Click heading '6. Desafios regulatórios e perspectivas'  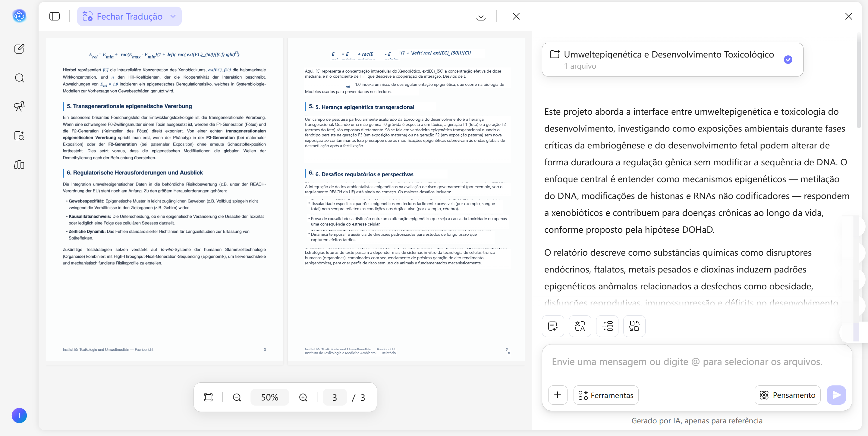364,174
